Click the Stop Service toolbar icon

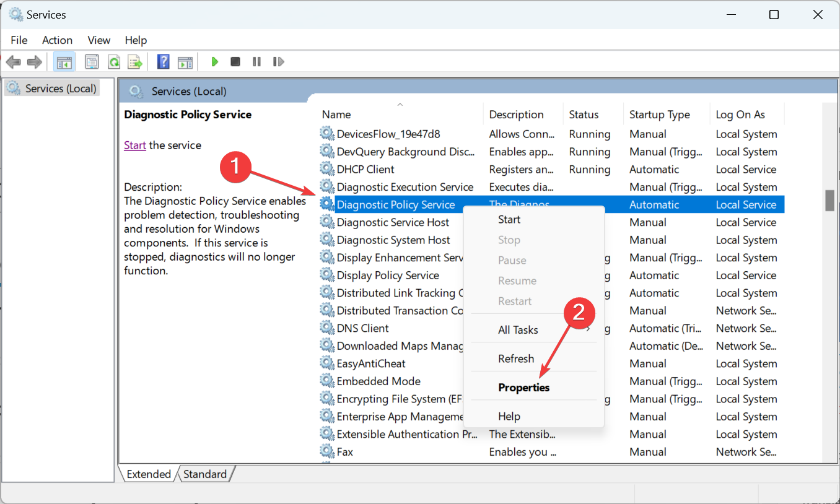235,62
